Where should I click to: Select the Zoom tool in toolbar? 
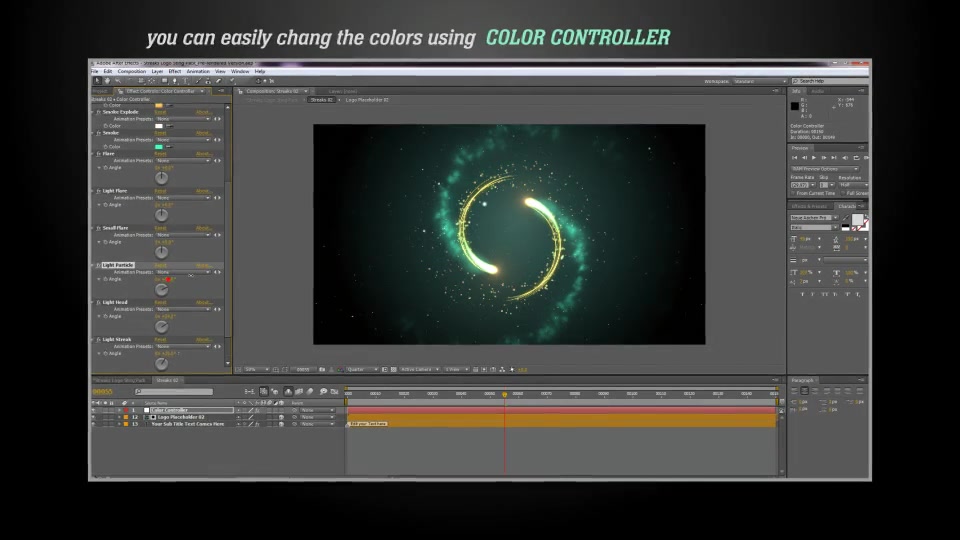coord(118,81)
